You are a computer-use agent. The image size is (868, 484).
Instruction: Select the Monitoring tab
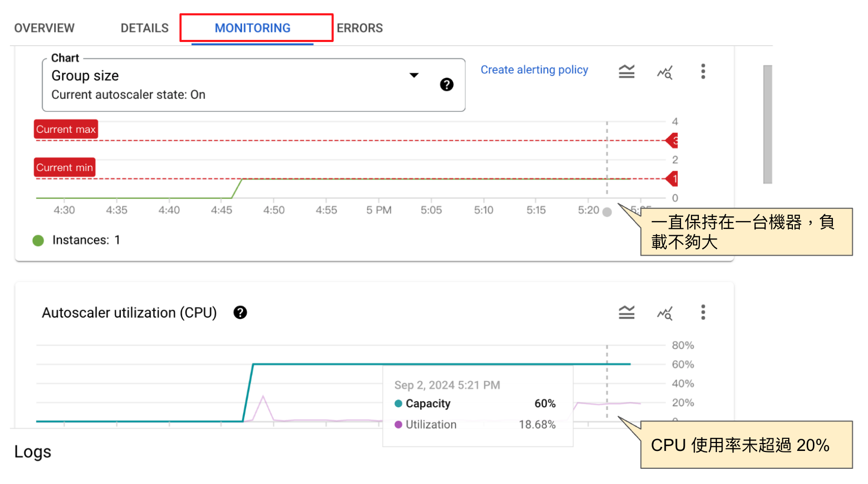[x=253, y=28]
